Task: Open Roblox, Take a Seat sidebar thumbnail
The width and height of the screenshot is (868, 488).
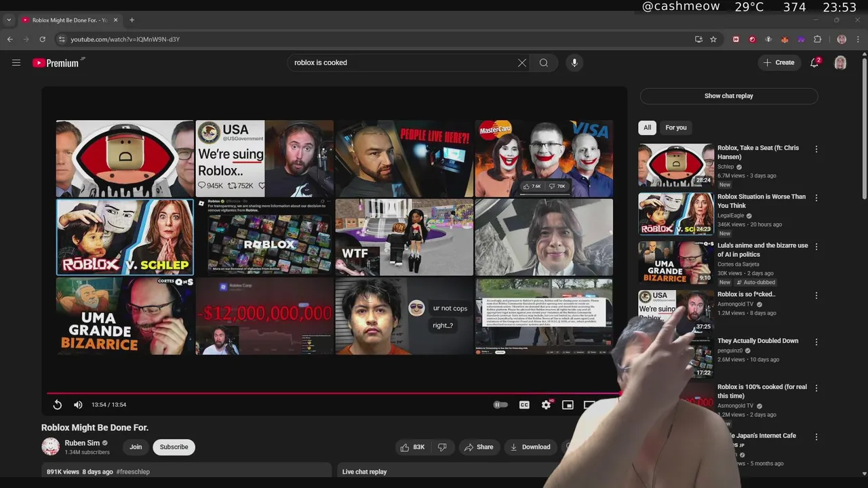Action: (x=675, y=165)
